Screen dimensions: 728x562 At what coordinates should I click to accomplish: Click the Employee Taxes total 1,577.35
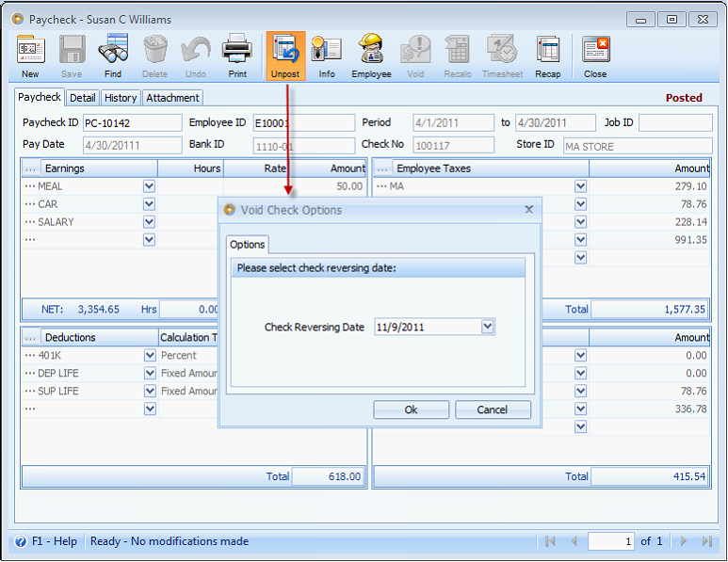pyautogui.click(x=650, y=309)
